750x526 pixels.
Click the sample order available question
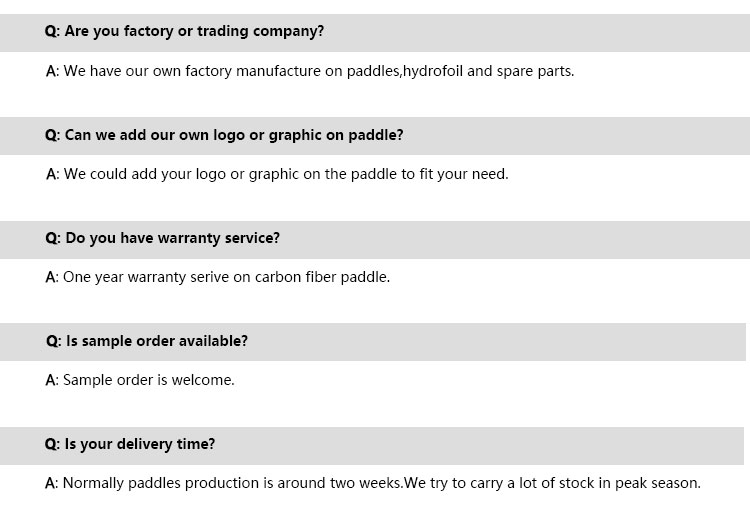[147, 341]
